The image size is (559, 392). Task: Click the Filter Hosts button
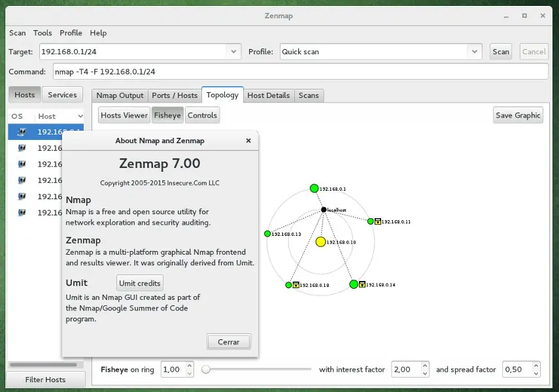[45, 380]
